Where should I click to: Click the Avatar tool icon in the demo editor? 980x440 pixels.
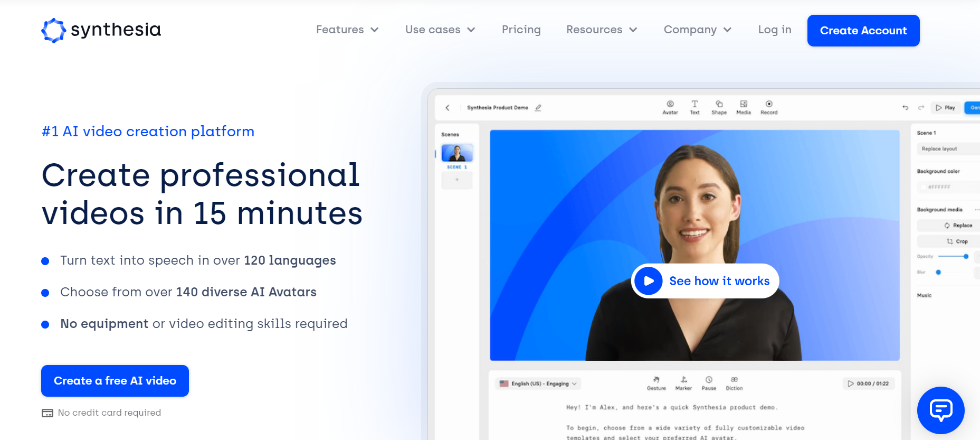(x=670, y=107)
